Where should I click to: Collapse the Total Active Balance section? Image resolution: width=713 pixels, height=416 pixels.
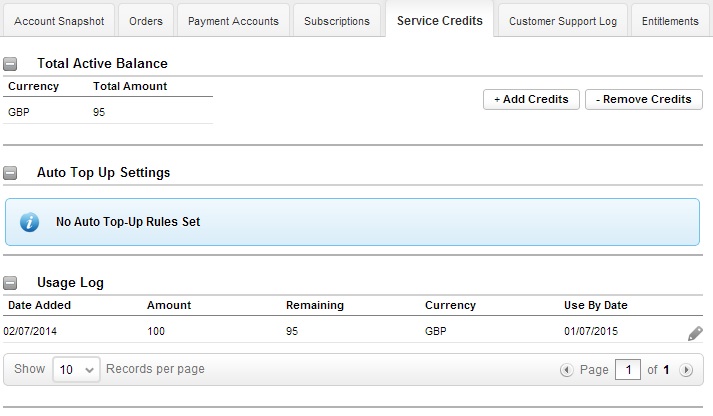click(x=11, y=64)
